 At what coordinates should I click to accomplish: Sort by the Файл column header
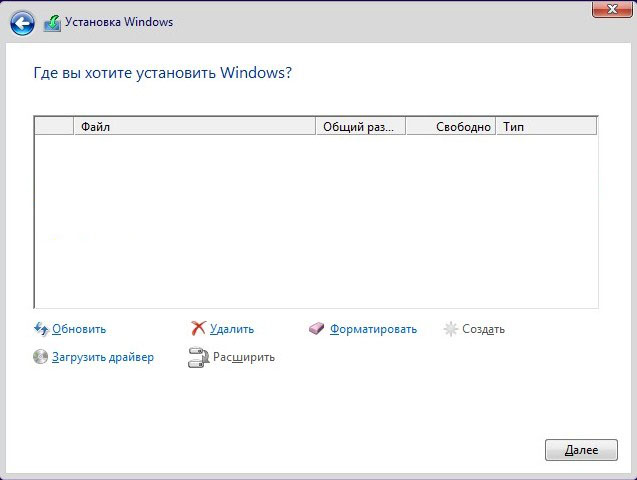pos(195,127)
